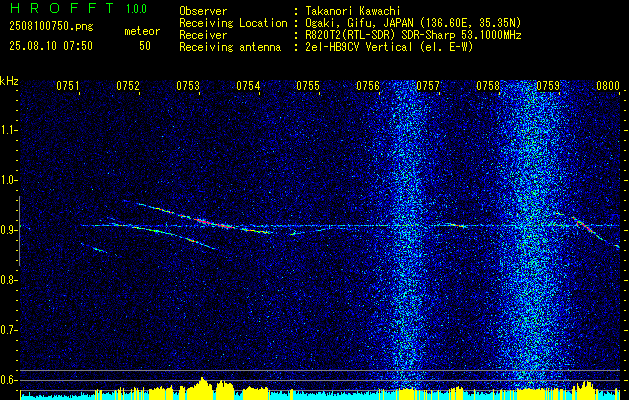Click the 0.8 frequency axis label

6,280
